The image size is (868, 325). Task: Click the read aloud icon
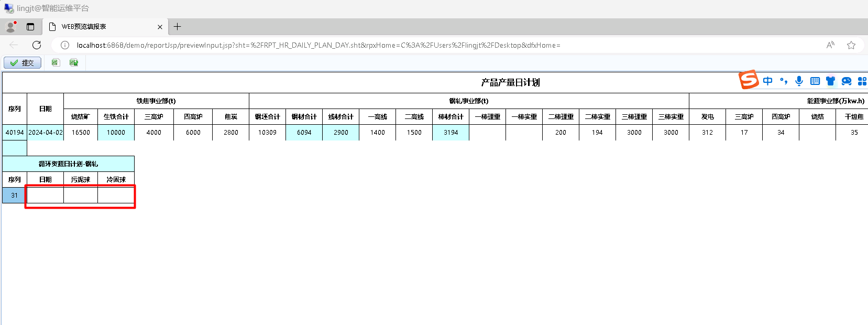pyautogui.click(x=830, y=45)
